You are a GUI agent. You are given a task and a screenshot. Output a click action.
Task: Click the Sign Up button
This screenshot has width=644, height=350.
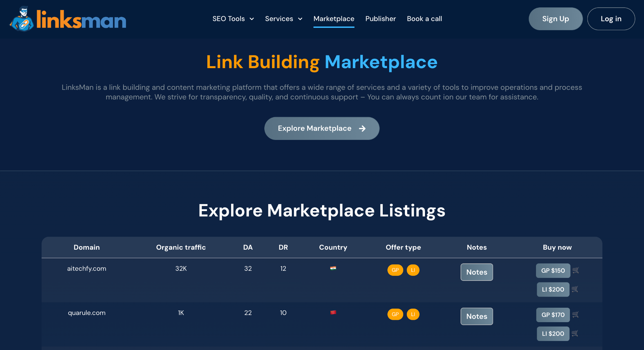coord(555,19)
